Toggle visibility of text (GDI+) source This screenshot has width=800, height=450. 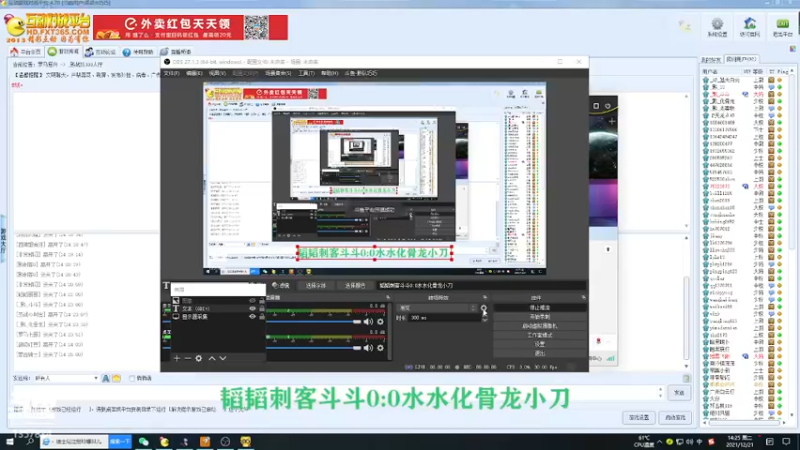pos(252,308)
